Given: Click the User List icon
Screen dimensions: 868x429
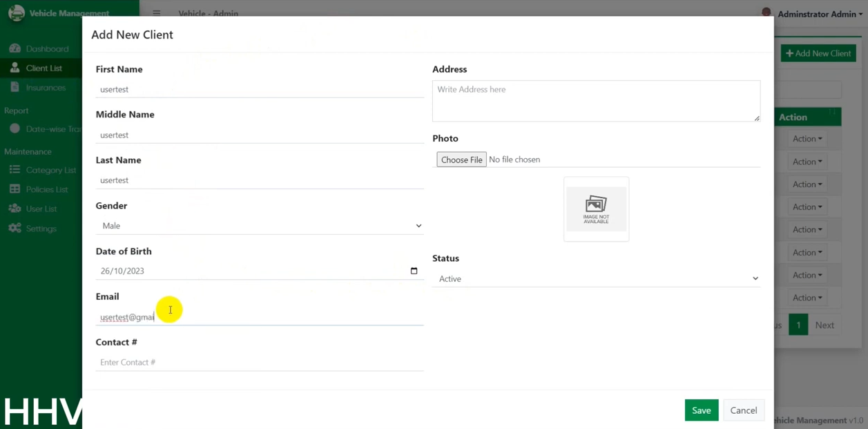Looking at the screenshot, I should (x=15, y=209).
